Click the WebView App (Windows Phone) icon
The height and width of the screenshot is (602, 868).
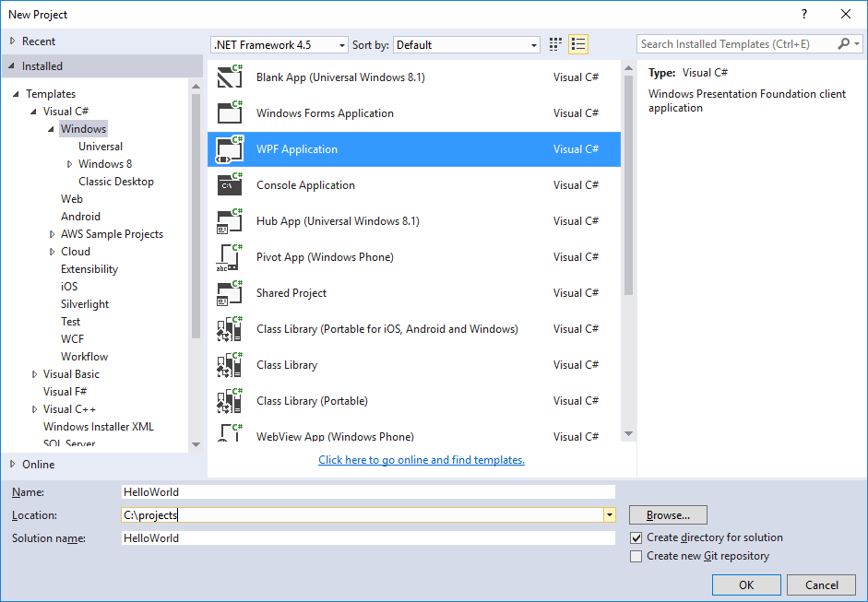230,432
